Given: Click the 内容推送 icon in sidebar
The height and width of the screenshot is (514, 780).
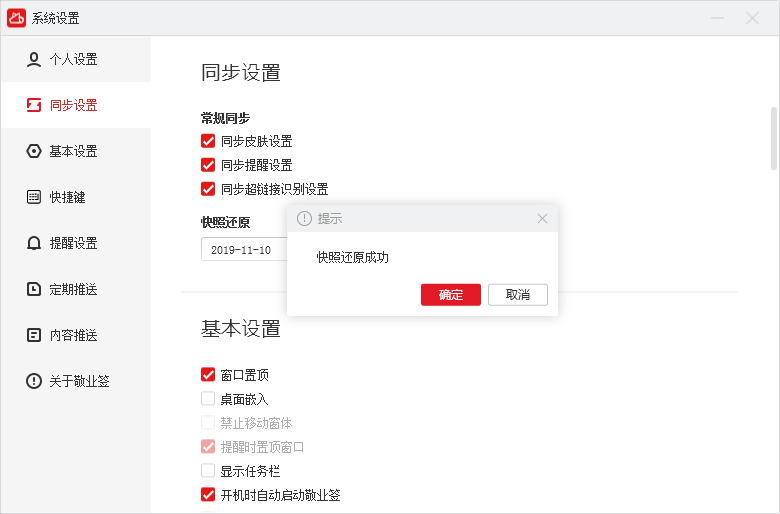Looking at the screenshot, I should 34,335.
